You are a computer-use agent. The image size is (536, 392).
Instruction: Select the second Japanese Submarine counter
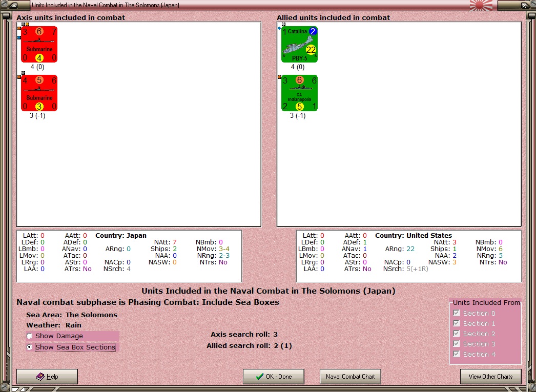pyautogui.click(x=39, y=93)
